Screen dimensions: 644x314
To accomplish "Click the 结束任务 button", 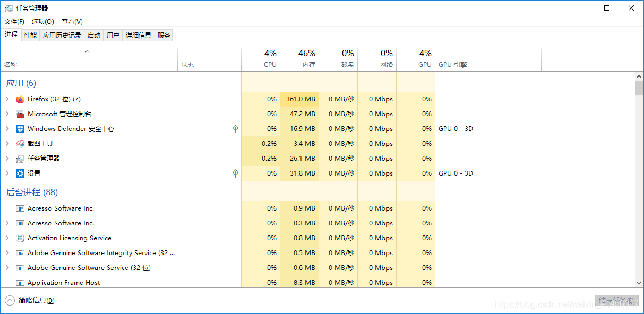I will [616, 301].
